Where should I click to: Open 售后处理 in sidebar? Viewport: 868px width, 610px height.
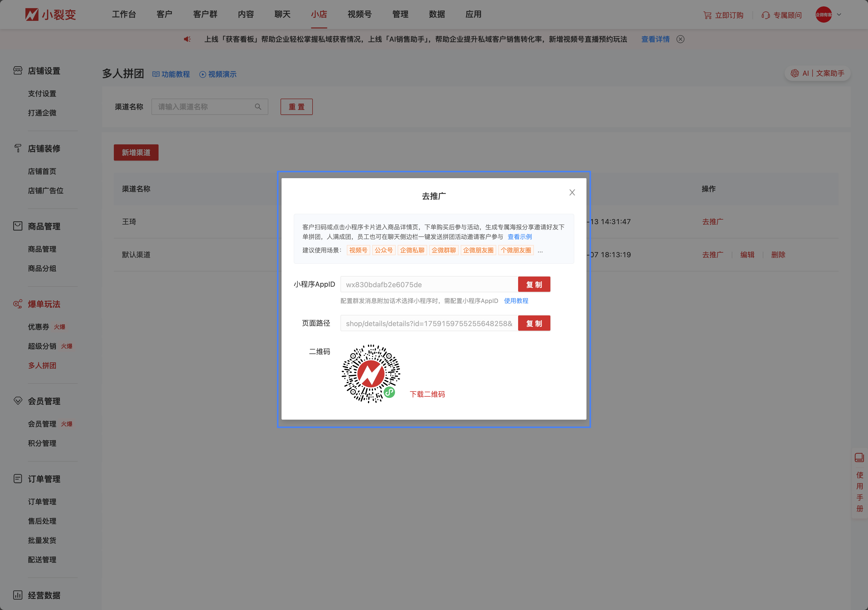(42, 521)
